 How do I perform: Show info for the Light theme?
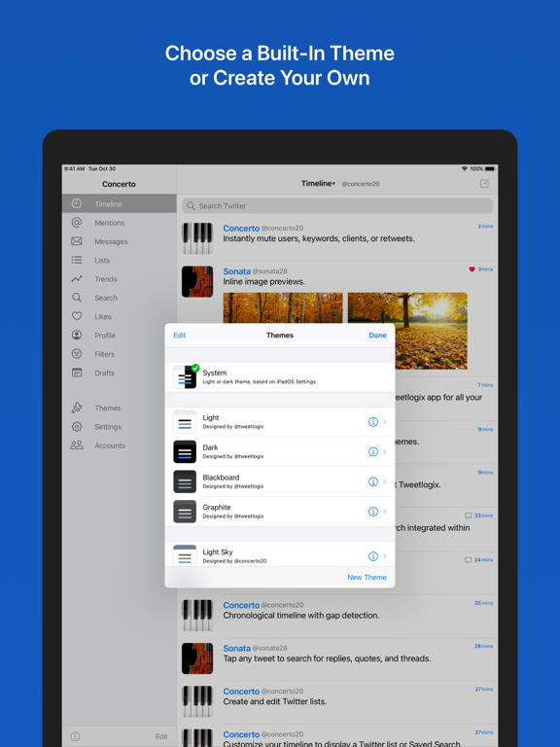373,421
